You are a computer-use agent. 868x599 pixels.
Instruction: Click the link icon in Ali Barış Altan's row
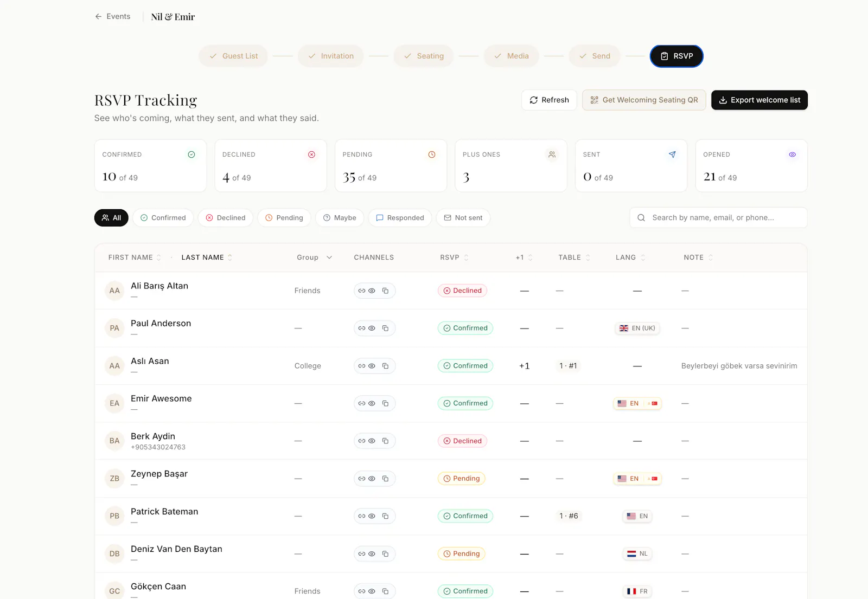[x=362, y=291]
